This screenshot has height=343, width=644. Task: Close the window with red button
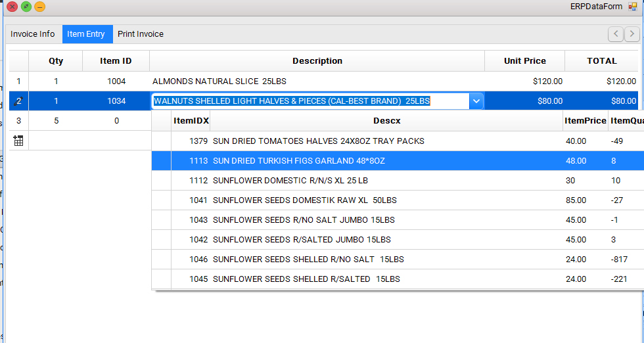(12, 7)
